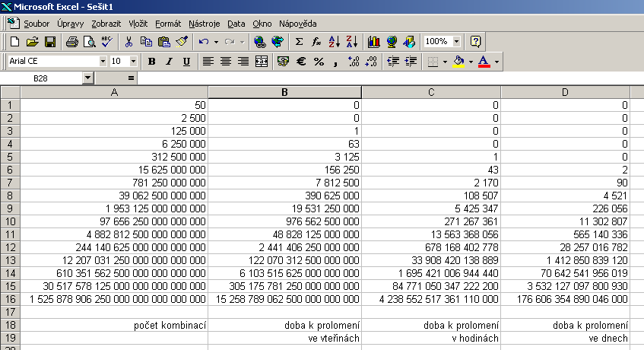Expand the font color dropdown arrow
The image size is (644, 350).
tap(496, 62)
